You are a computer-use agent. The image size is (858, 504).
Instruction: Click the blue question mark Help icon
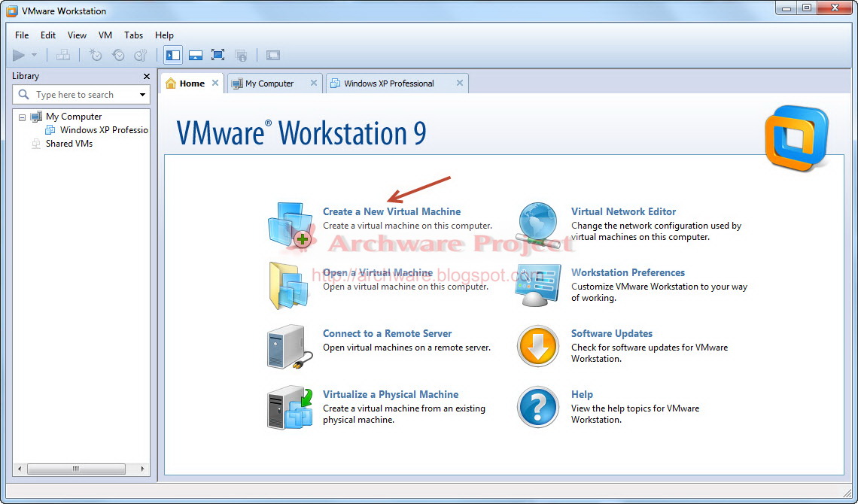click(x=538, y=407)
